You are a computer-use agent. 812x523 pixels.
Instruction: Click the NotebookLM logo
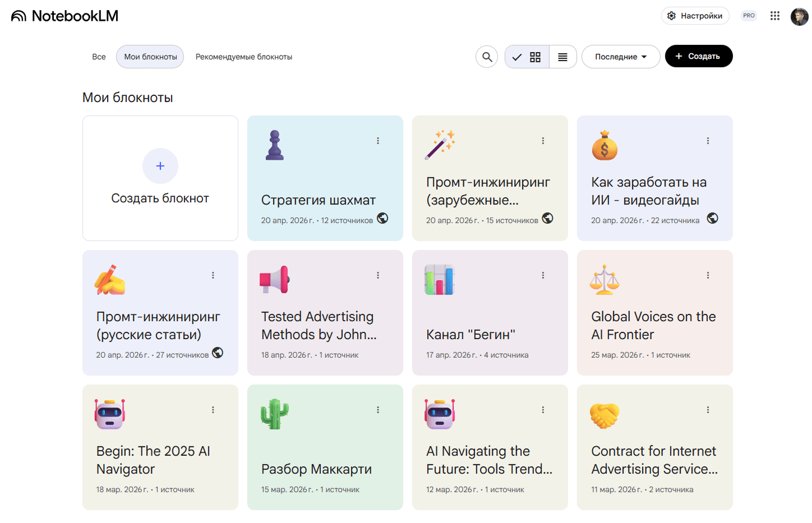pyautogui.click(x=64, y=16)
